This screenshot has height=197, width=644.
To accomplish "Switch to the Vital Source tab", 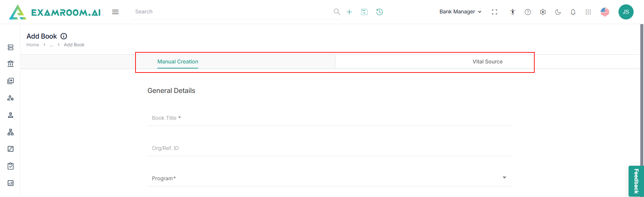I will 487,62.
